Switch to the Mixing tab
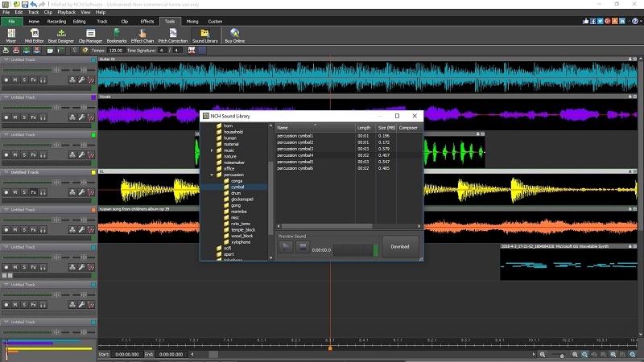Image resolution: width=644 pixels, height=362 pixels. click(192, 22)
